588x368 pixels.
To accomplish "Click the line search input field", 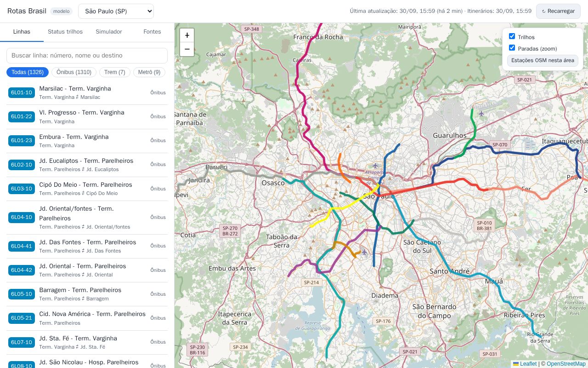I will coord(87,56).
